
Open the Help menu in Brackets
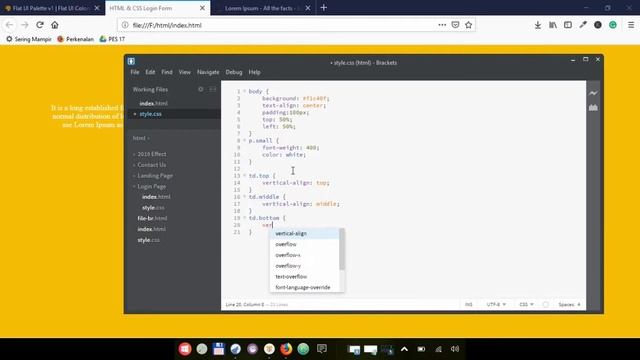click(254, 72)
